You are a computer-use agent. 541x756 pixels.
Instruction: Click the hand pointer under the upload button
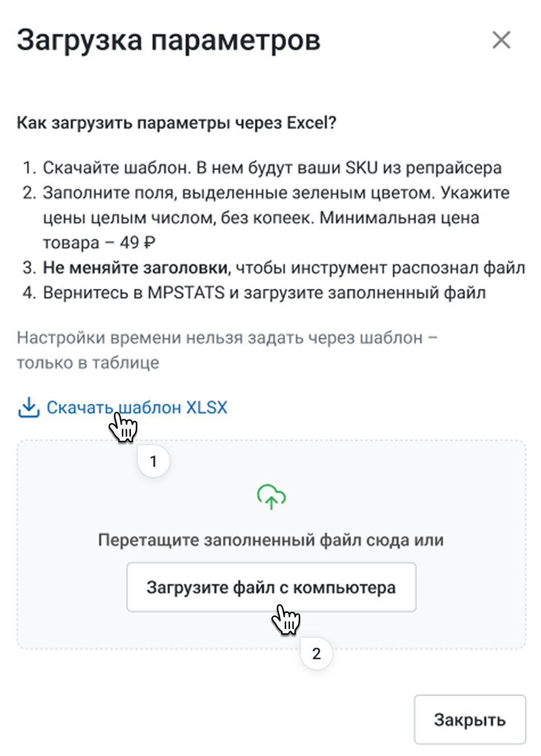click(286, 619)
